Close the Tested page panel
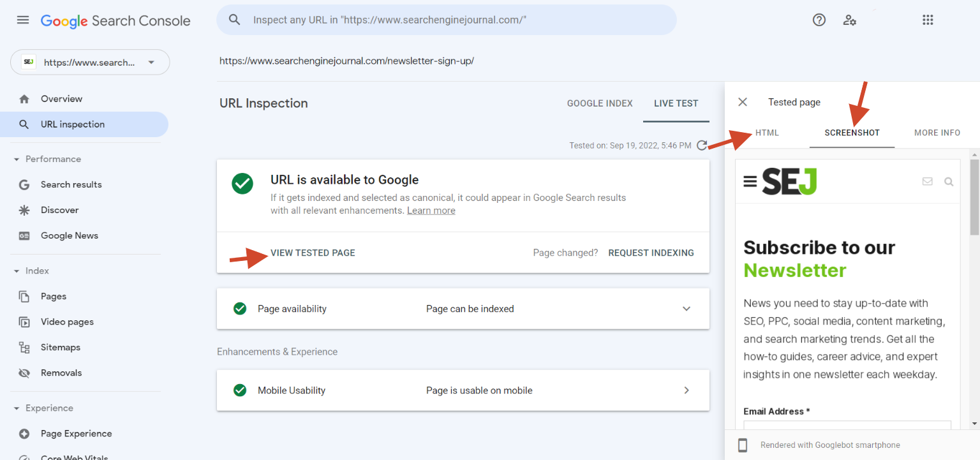 [743, 102]
